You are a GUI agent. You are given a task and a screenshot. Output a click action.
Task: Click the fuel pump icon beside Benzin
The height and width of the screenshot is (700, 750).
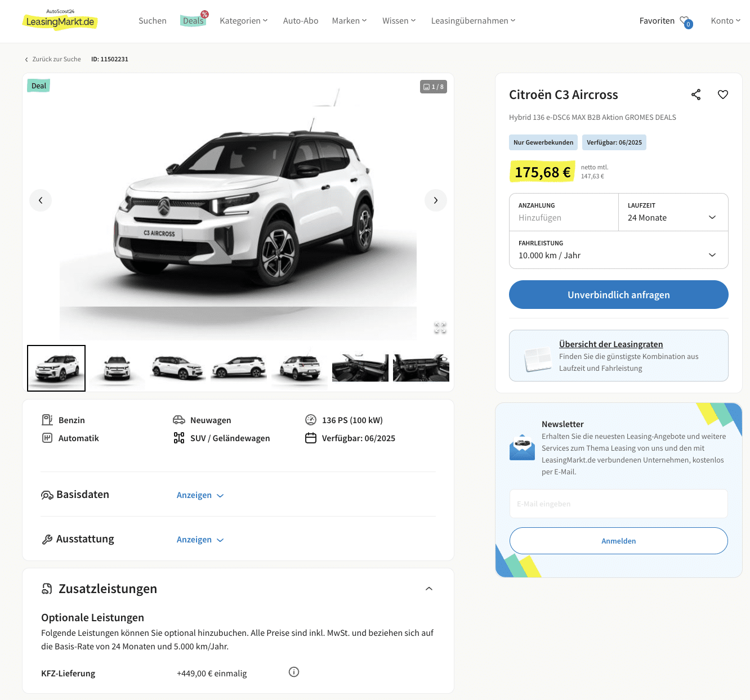coord(47,420)
